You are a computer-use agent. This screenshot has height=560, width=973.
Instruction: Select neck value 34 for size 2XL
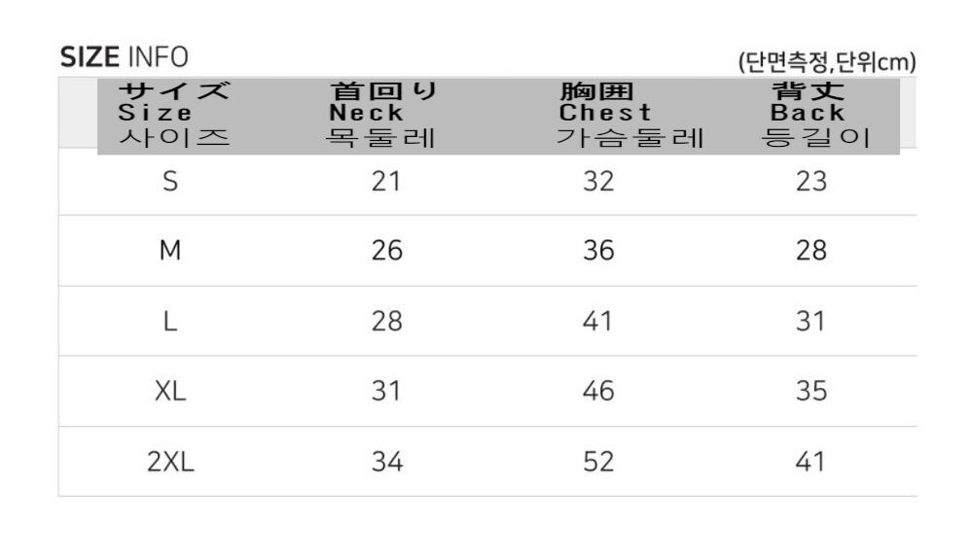(x=387, y=462)
